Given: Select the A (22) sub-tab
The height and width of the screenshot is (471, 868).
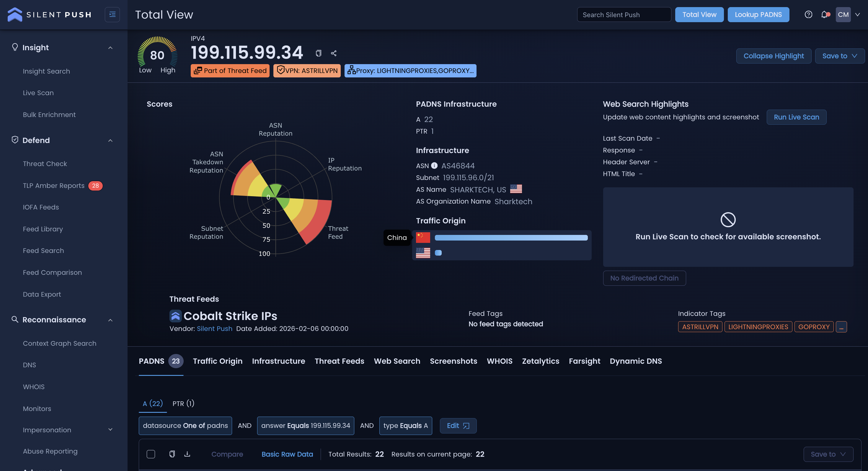Looking at the screenshot, I should point(153,404).
